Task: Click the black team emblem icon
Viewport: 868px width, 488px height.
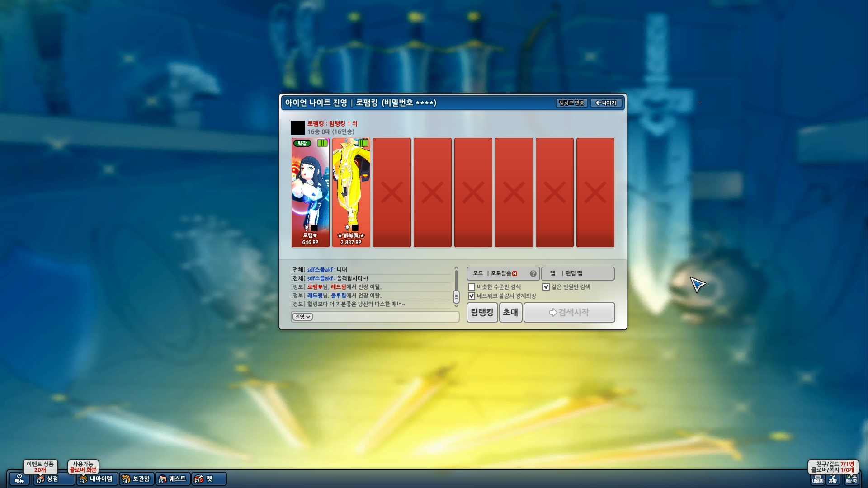Action: (297, 127)
